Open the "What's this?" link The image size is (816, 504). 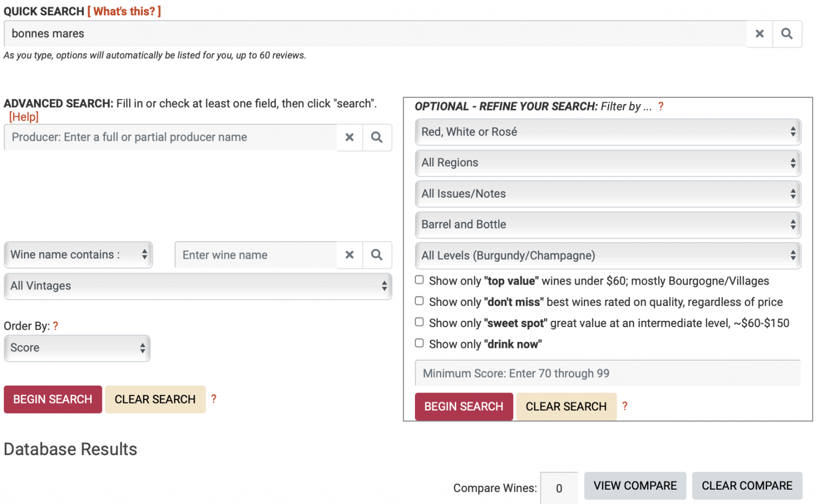[x=124, y=11]
